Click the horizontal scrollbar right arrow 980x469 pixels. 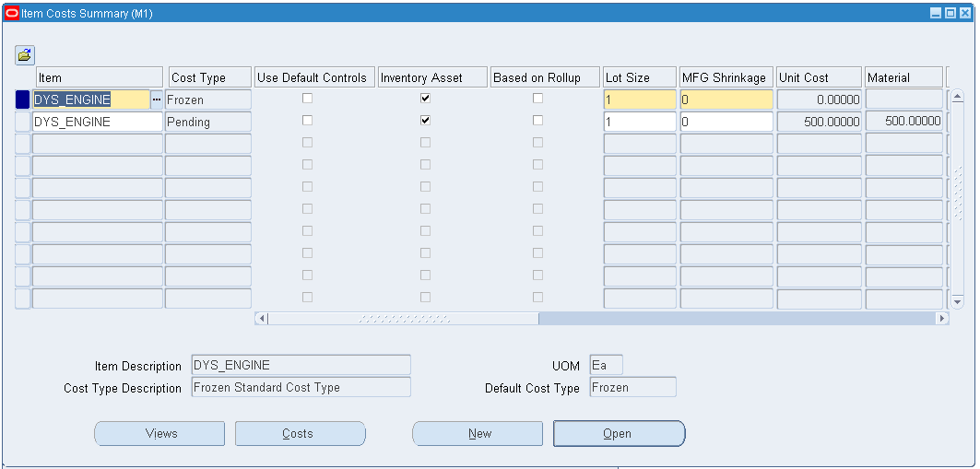point(942,319)
